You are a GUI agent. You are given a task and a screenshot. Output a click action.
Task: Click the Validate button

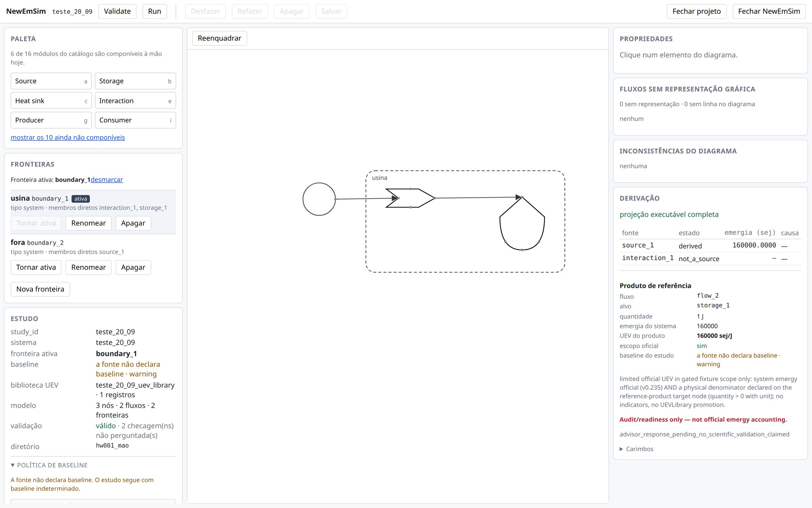pos(117,11)
